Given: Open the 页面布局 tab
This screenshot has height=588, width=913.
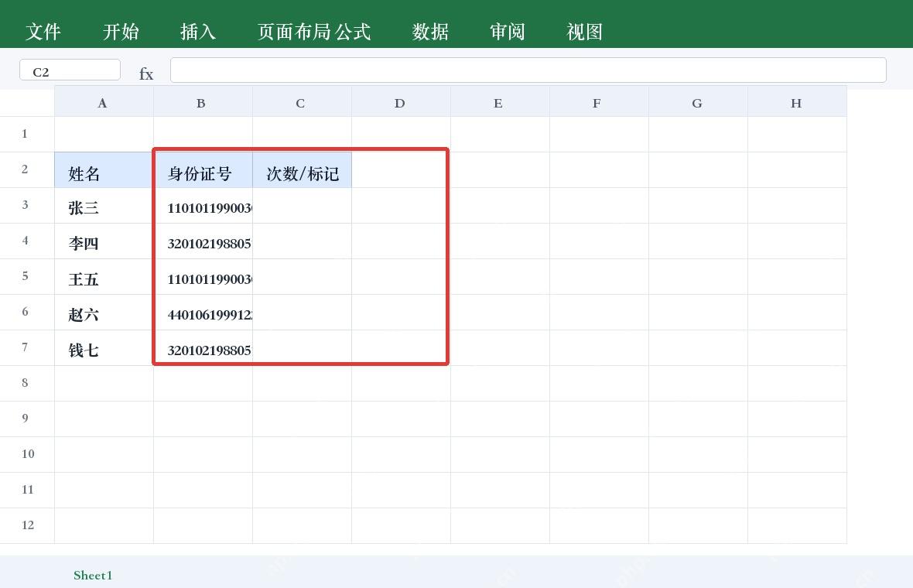Looking at the screenshot, I should coord(294,32).
